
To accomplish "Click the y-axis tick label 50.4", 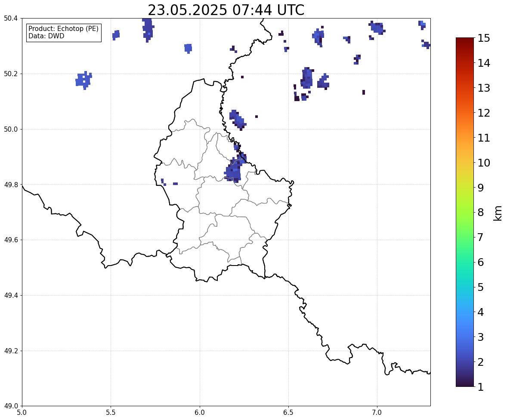I will tap(11, 19).
